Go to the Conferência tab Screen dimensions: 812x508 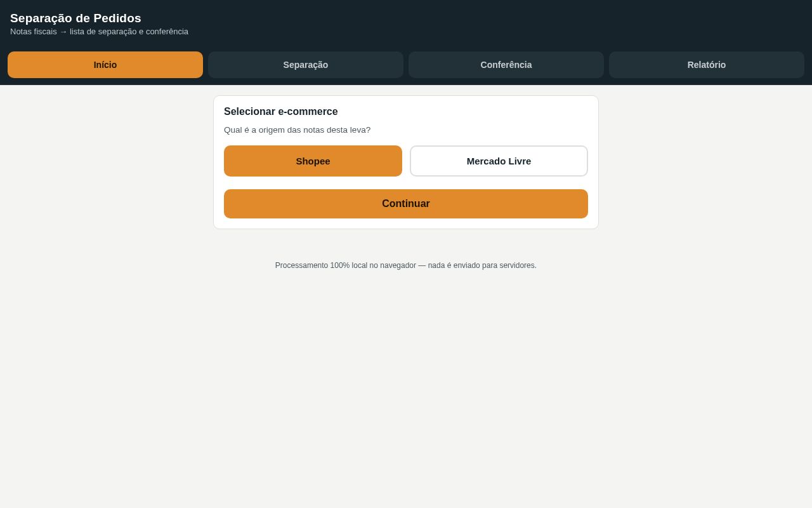click(x=506, y=65)
